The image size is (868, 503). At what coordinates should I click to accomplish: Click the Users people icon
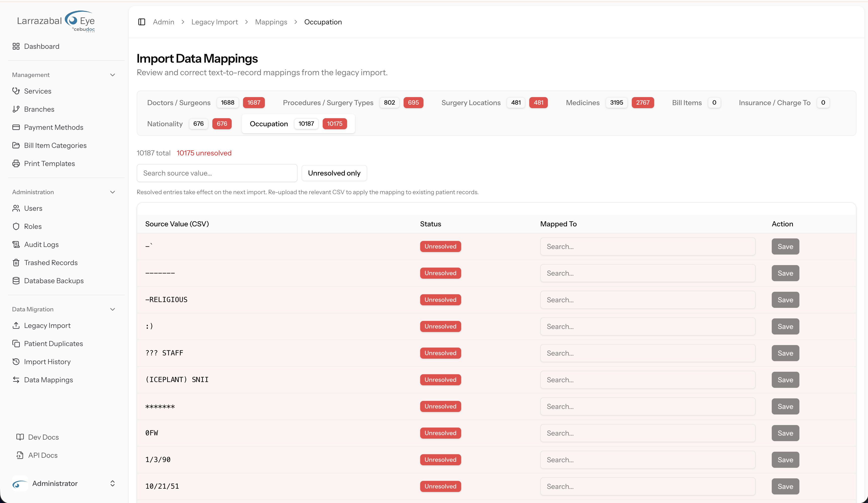[16, 208]
